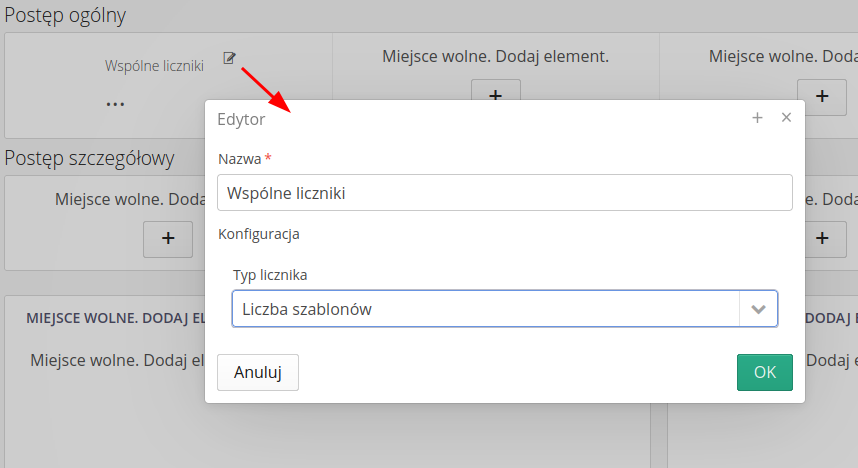The width and height of the screenshot is (858, 468).
Task: Add element in right Postęp szczegółowy slot
Action: (x=822, y=238)
